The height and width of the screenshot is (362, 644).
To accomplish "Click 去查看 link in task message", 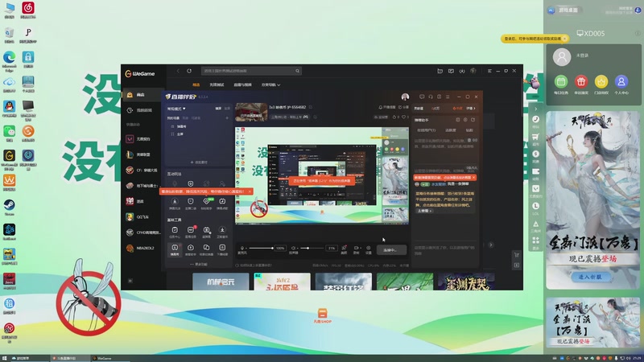I will 424,211.
